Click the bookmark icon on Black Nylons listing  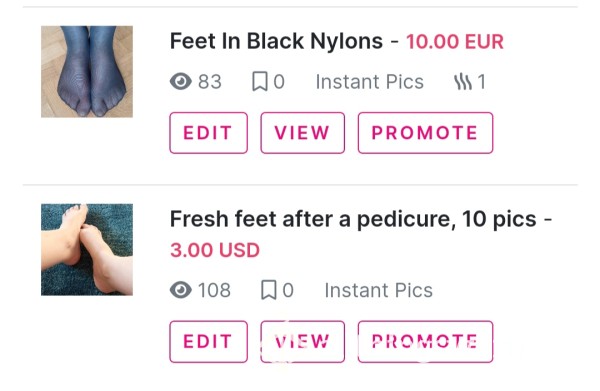[260, 81]
